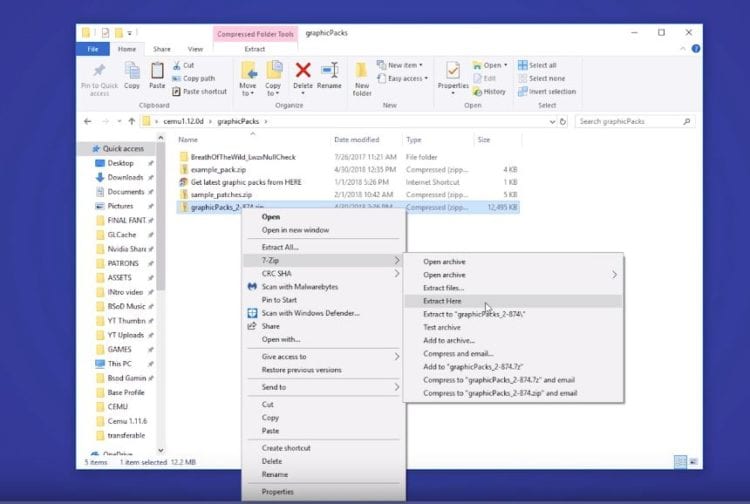Click the Paste icon in Clipboard group

point(157,76)
